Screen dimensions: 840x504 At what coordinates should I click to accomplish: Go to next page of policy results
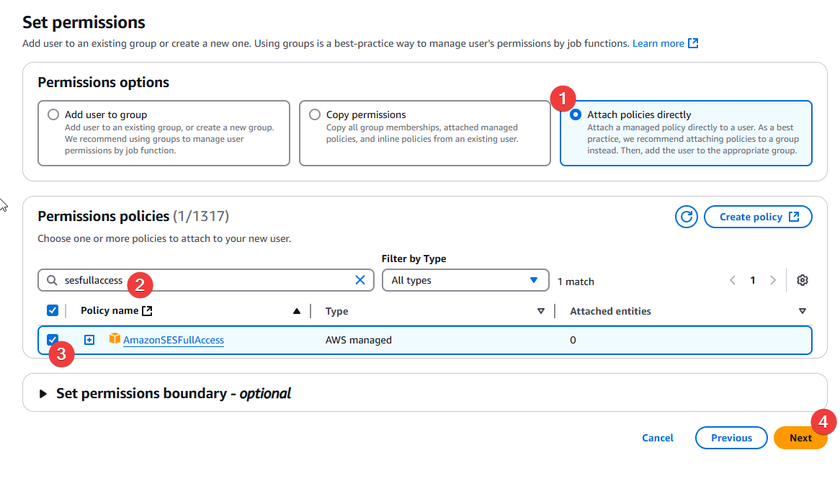(773, 280)
